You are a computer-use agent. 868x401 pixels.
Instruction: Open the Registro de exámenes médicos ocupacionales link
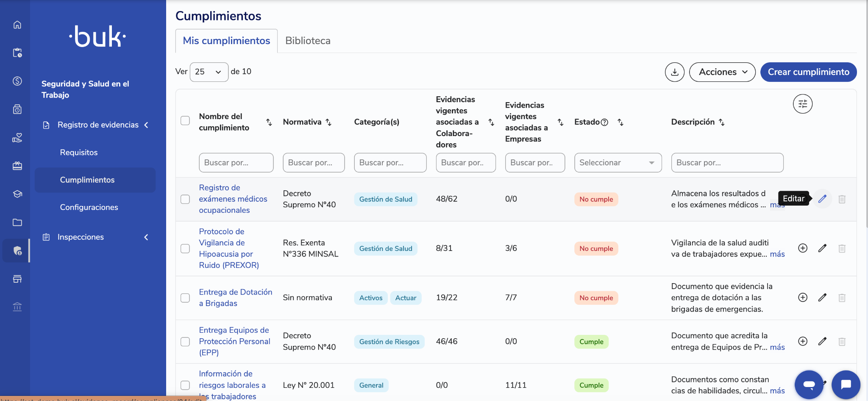(x=233, y=199)
